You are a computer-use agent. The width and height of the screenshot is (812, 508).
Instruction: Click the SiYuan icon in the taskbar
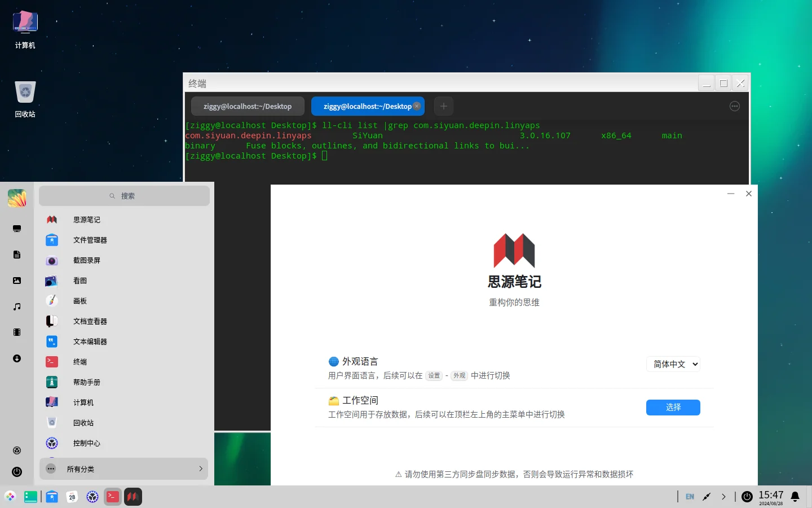pos(133,497)
